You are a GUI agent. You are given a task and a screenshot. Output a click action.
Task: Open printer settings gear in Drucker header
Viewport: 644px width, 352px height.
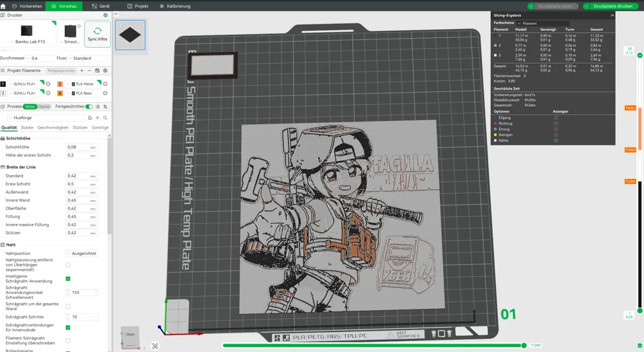106,15
